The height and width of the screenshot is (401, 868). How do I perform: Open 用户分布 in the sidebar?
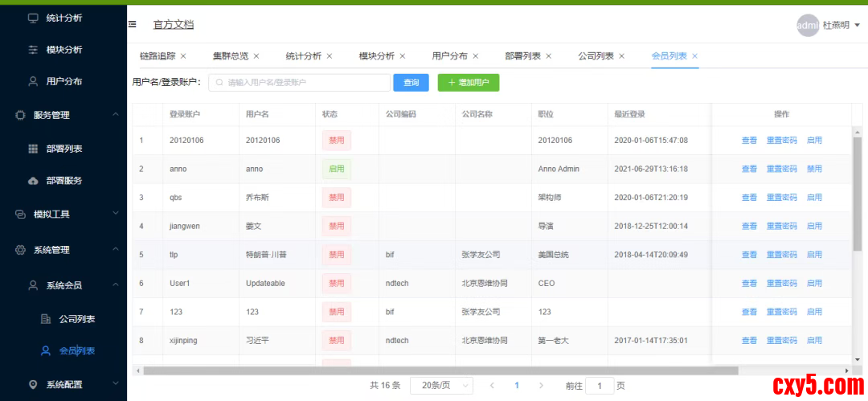(63, 81)
